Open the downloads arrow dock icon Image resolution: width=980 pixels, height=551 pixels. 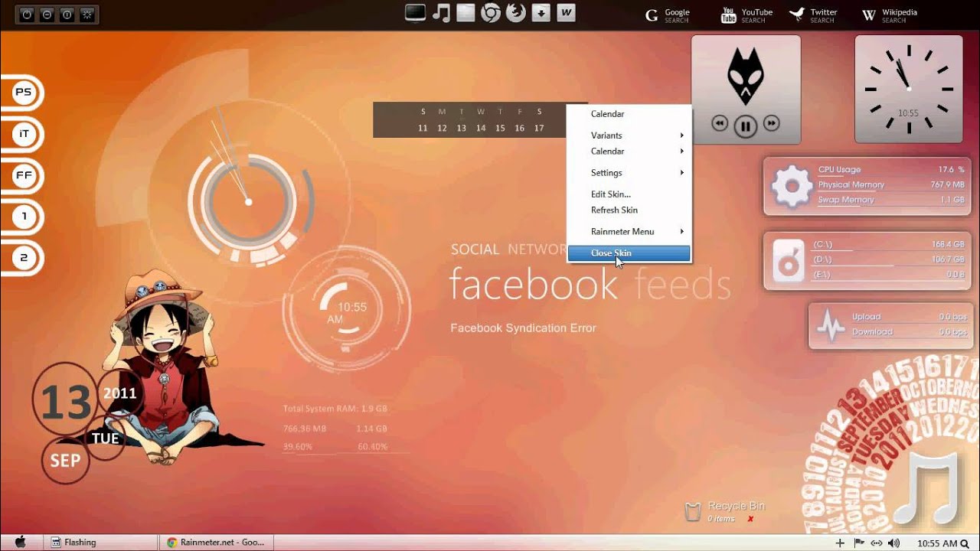[541, 12]
